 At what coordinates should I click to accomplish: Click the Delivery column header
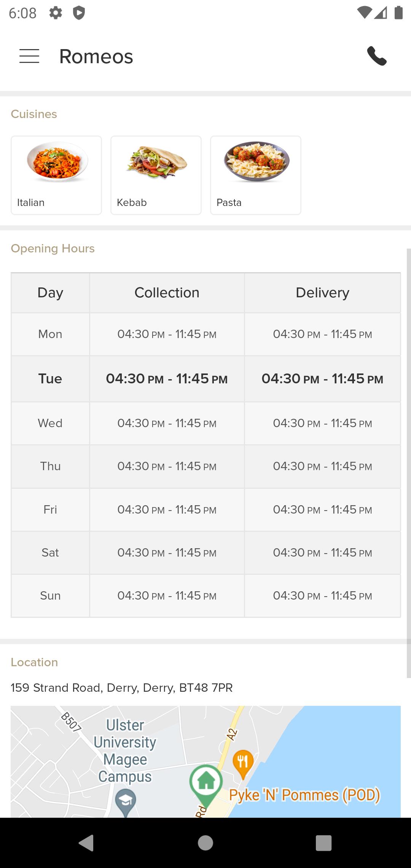(x=322, y=293)
